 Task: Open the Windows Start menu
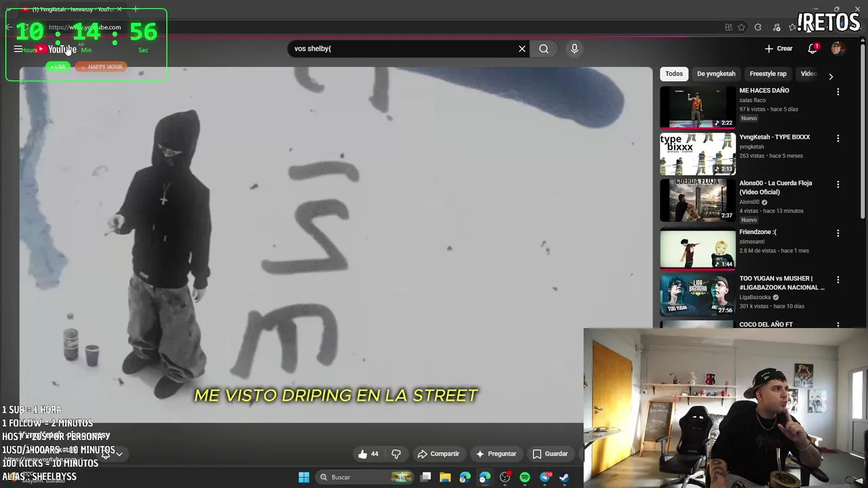tap(304, 477)
